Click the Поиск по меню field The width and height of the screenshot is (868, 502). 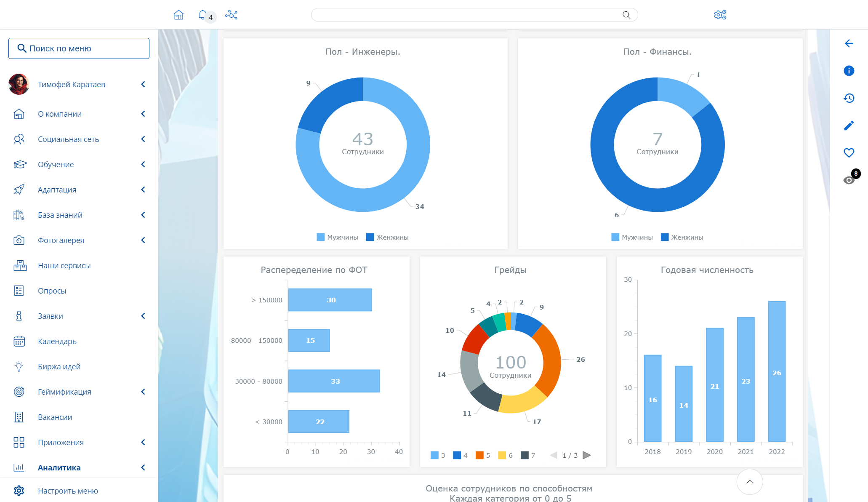(79, 48)
